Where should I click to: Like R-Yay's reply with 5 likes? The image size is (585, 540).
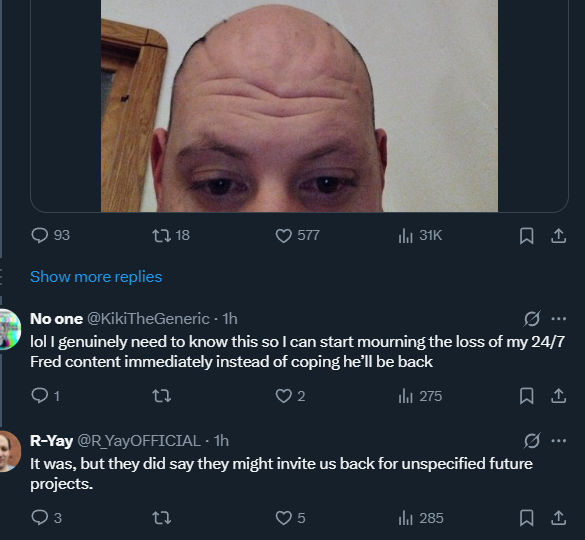(290, 518)
